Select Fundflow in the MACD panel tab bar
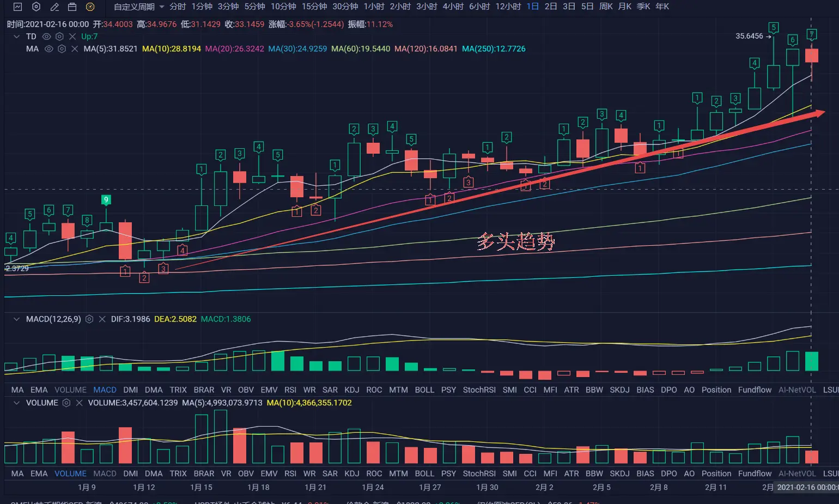 point(755,390)
